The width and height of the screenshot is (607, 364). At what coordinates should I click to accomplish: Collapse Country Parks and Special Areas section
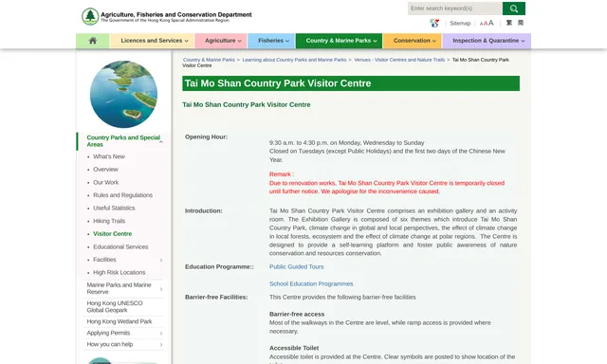click(161, 141)
